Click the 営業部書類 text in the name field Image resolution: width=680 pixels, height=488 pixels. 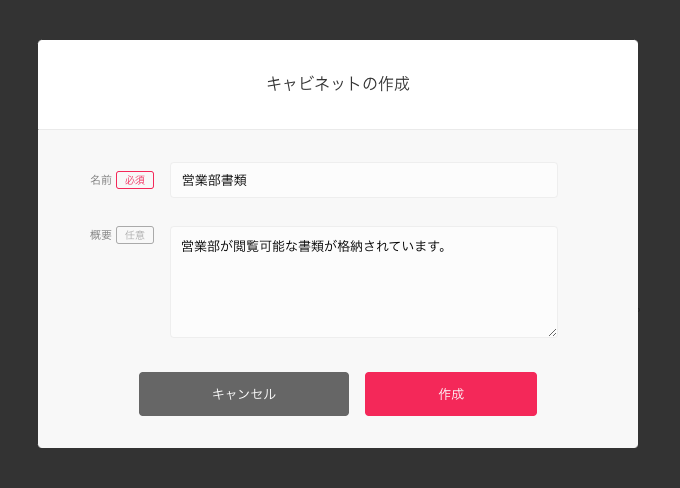[x=214, y=180]
